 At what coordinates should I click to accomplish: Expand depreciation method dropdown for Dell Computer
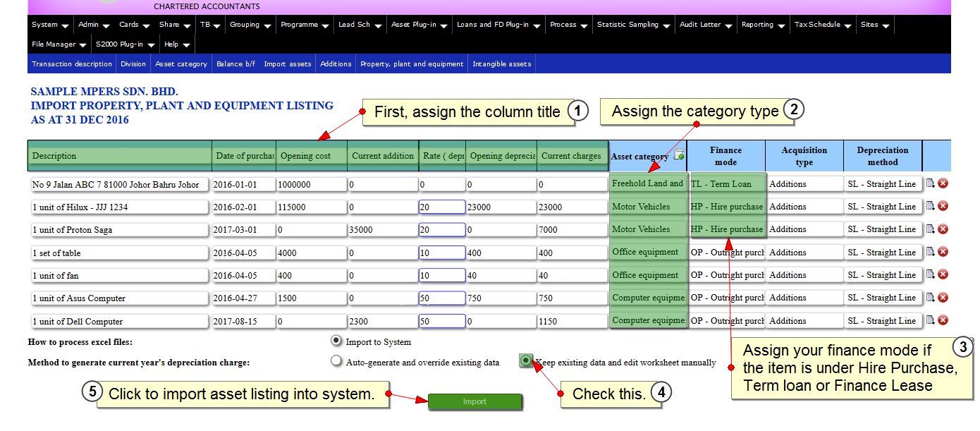[x=882, y=321]
